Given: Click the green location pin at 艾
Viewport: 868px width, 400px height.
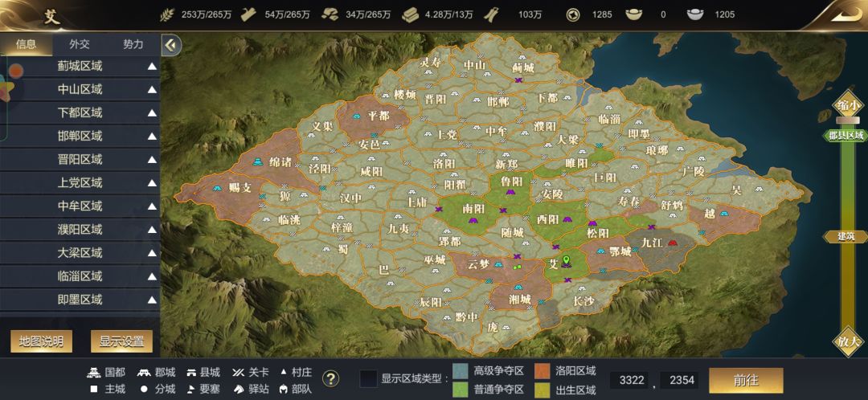Looking at the screenshot, I should tap(566, 259).
